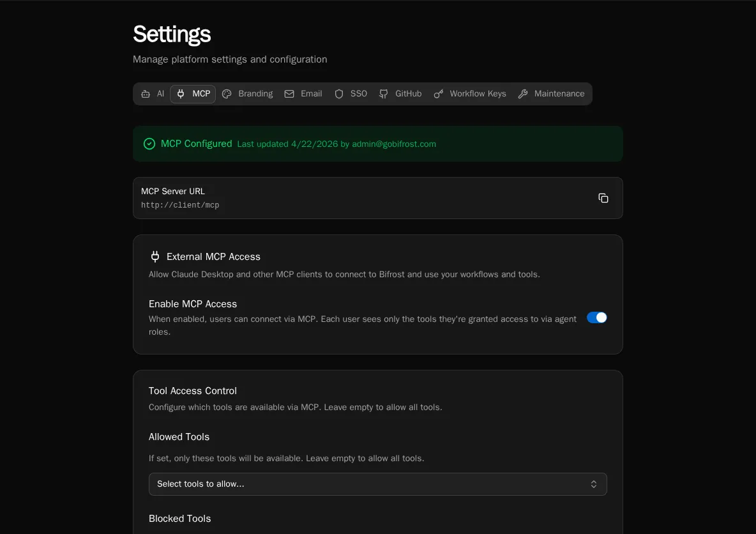This screenshot has height=534, width=756.
Task: Select the MCP plug icon in the tab bar
Action: (181, 94)
